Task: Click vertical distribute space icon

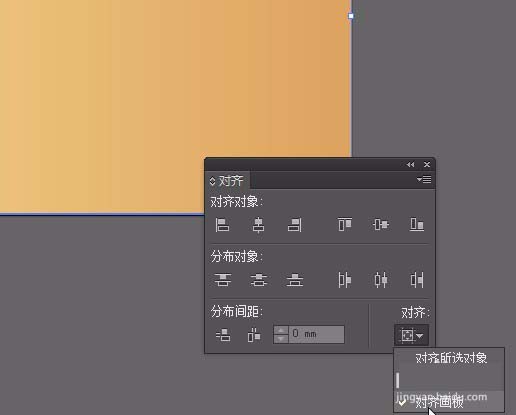Action: pyautogui.click(x=223, y=335)
